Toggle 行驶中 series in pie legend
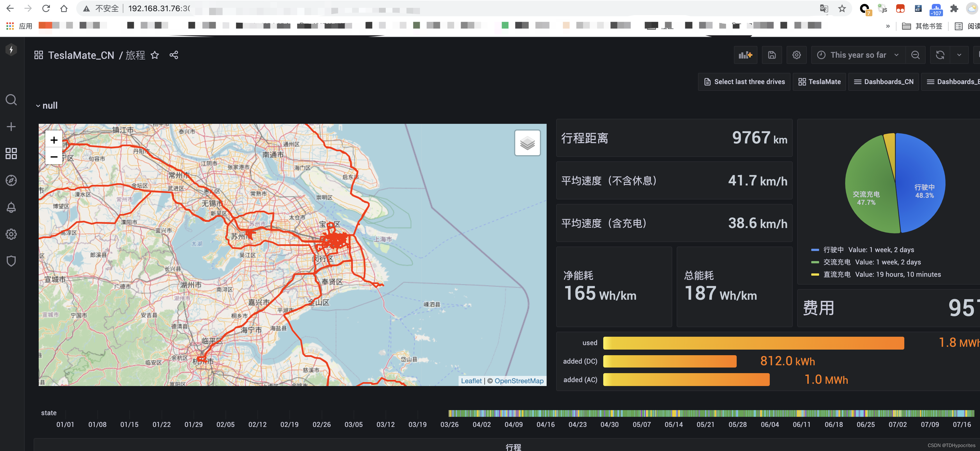Image resolution: width=980 pixels, height=451 pixels. [833, 250]
